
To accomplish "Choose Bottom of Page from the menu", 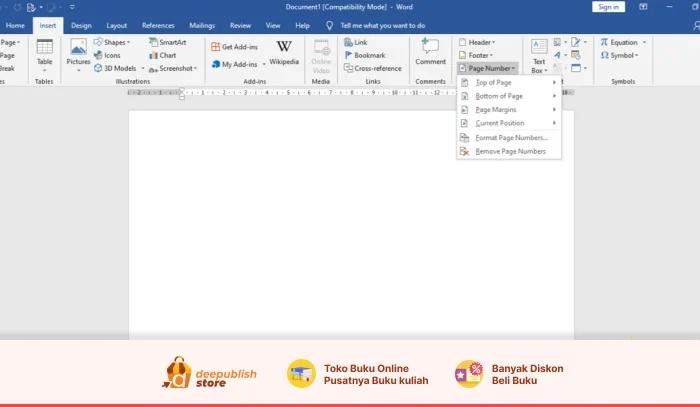I will click(x=509, y=96).
